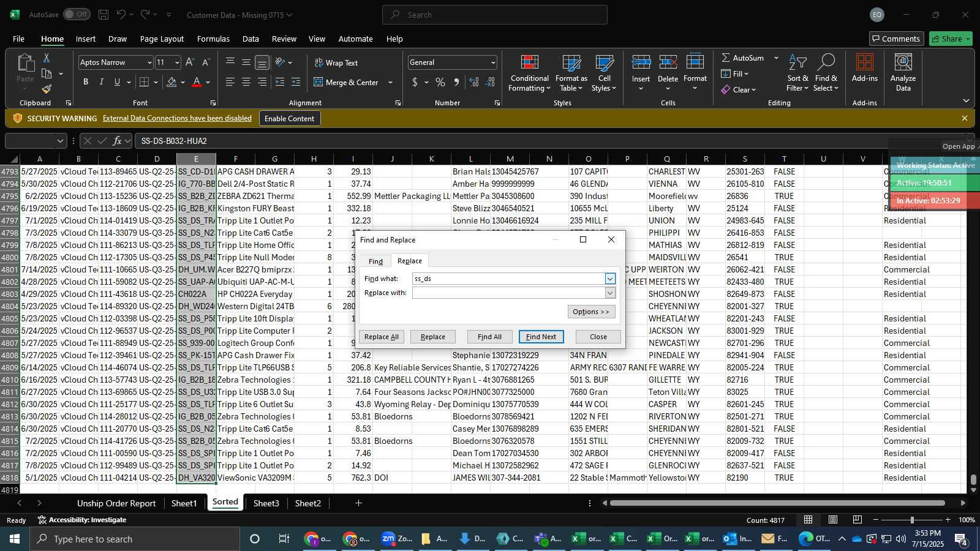The height and width of the screenshot is (551, 980).
Task: Expand the AutoSum dropdown arrow
Action: coord(776,58)
